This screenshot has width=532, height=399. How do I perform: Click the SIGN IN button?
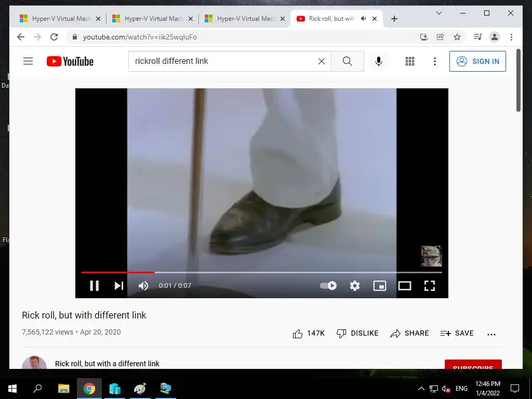477,61
